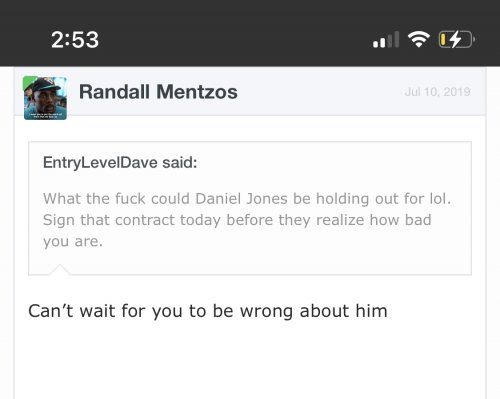Tap the word 'wrong' in reply

[x=266, y=311]
